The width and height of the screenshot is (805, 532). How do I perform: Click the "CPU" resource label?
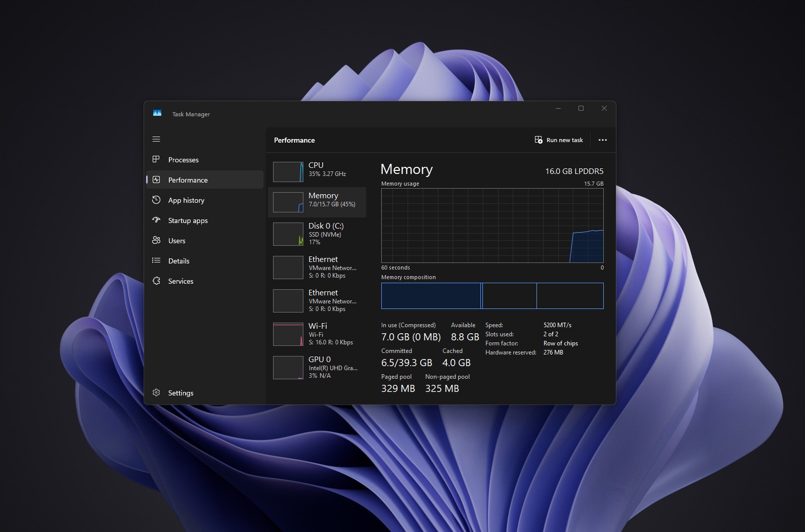tap(316, 165)
